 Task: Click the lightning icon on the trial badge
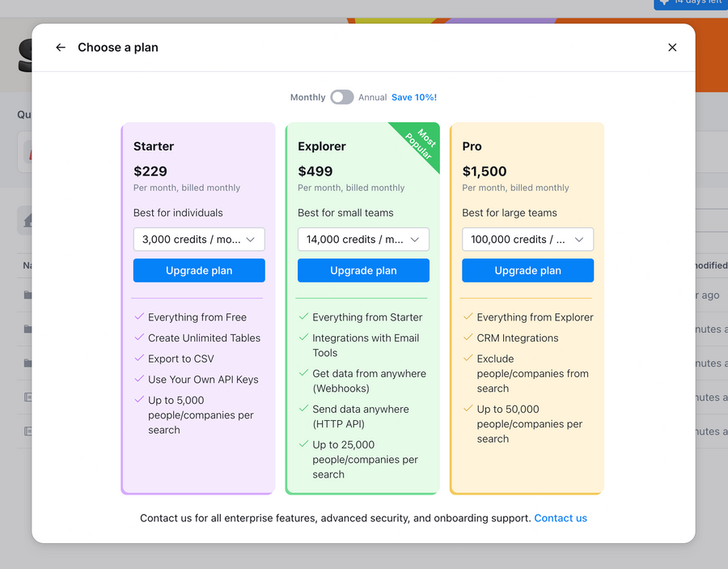pos(665,2)
